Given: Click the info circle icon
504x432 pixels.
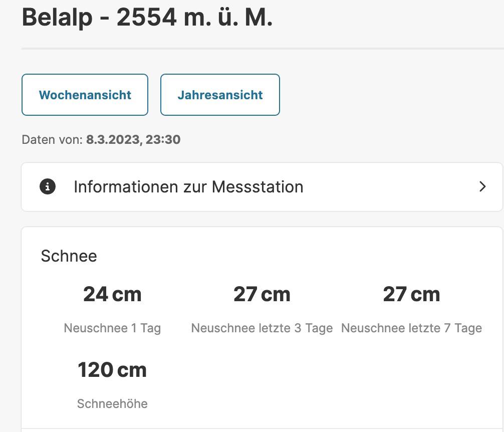Looking at the screenshot, I should click(x=48, y=187).
